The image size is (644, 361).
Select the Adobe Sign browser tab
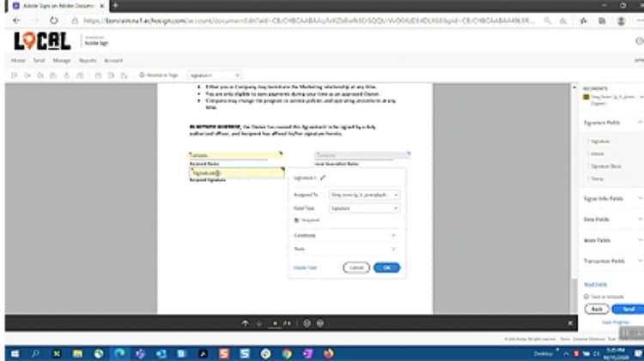coord(58,6)
